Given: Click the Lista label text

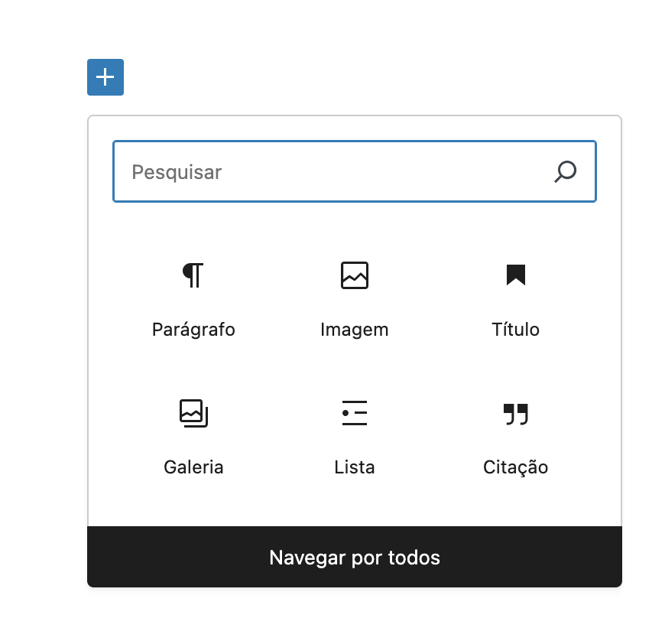Looking at the screenshot, I should coord(355,467).
